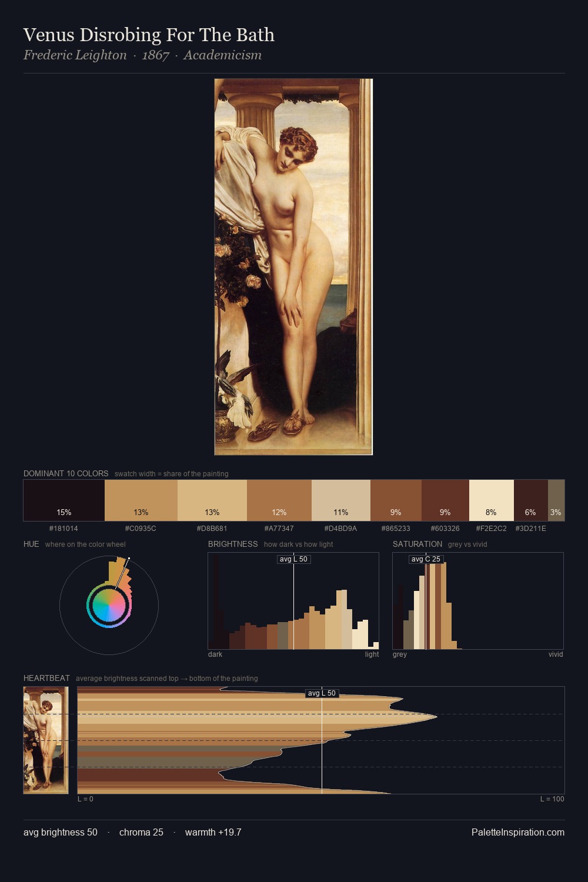Click the 'avg C 25' label in saturation chart
Image resolution: width=588 pixels, height=882 pixels.
[x=426, y=559]
